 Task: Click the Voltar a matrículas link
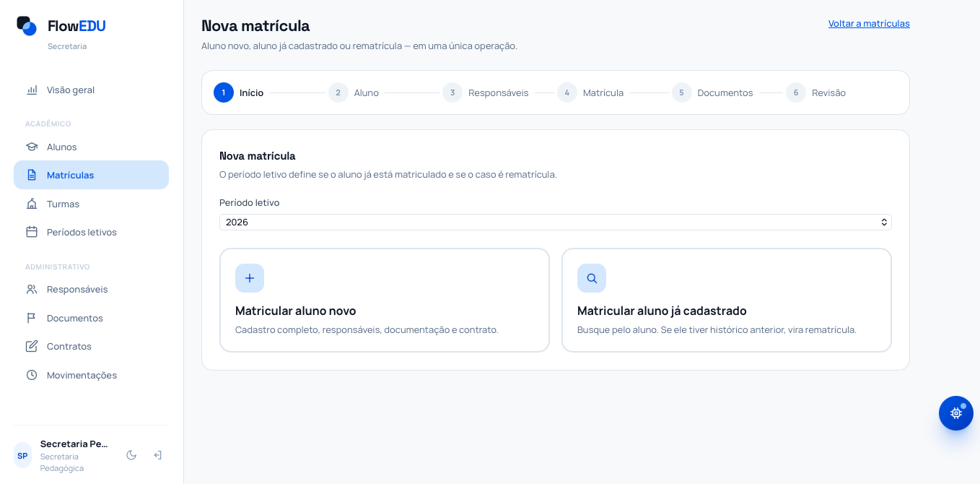click(x=869, y=23)
